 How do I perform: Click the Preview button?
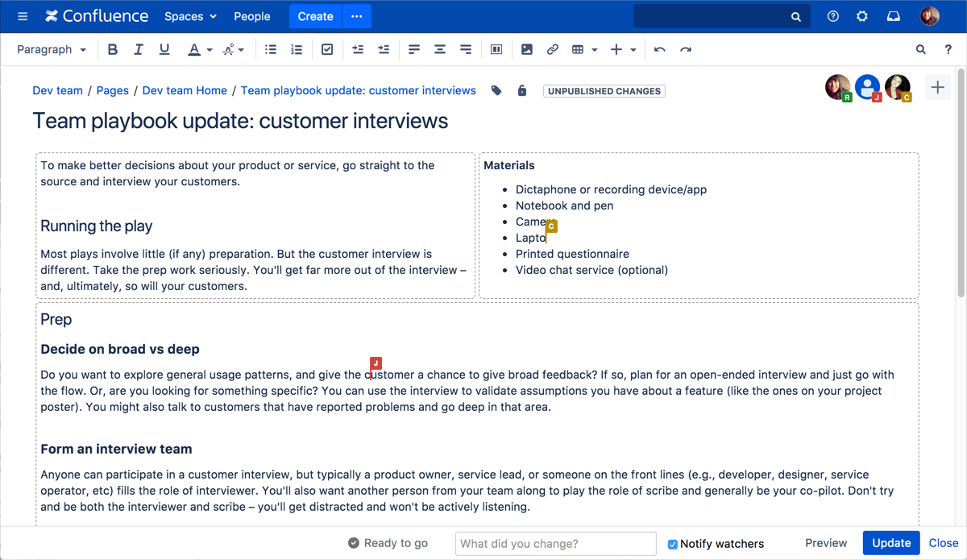coord(826,543)
